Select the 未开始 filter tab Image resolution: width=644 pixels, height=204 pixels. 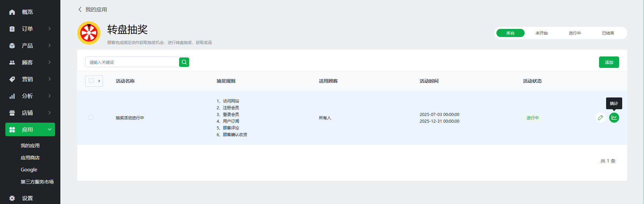coord(541,33)
